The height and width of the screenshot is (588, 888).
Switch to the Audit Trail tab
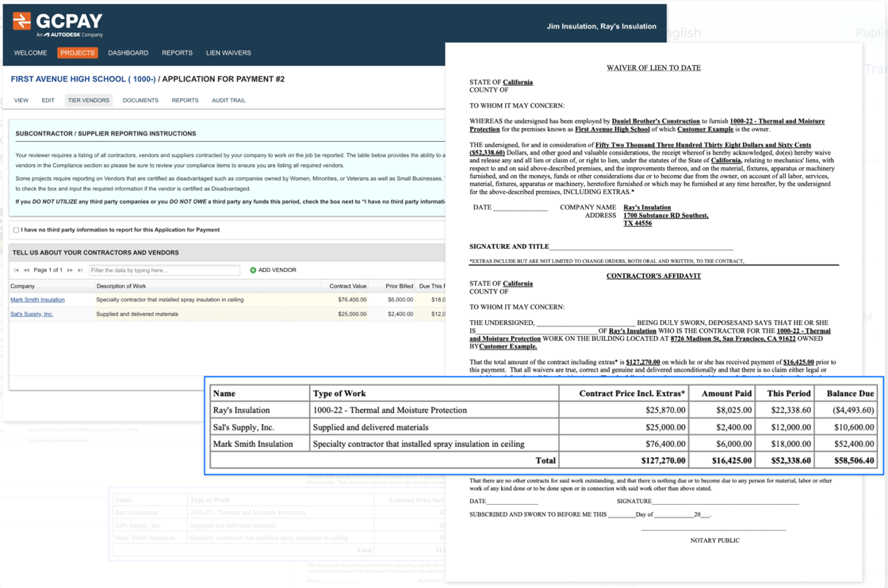[x=228, y=101]
